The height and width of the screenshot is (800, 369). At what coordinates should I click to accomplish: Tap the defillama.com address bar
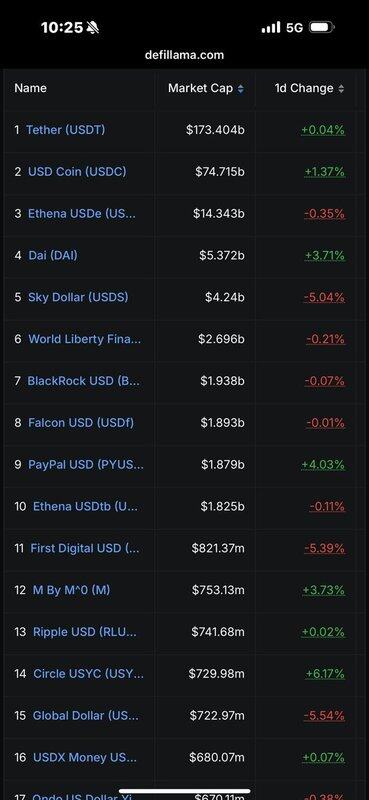coord(184,55)
